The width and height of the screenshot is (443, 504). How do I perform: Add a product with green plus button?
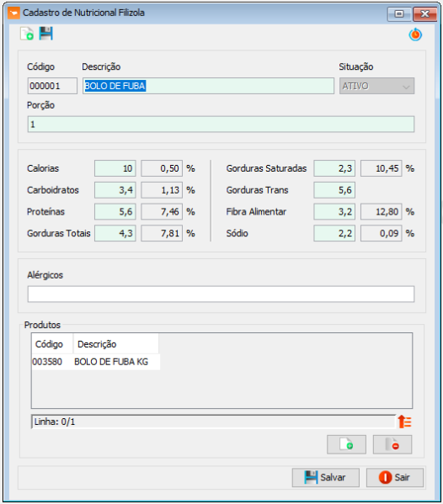(346, 444)
